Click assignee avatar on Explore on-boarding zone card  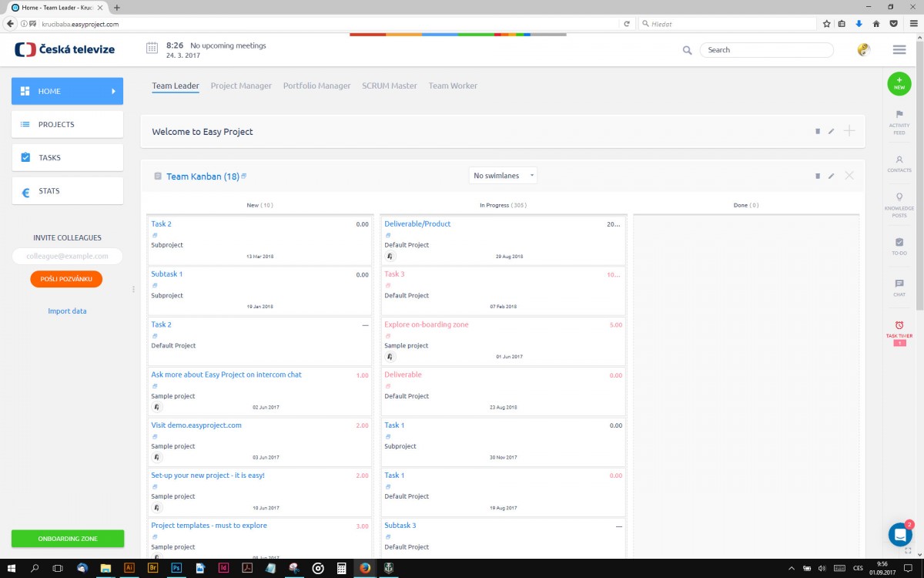point(390,357)
